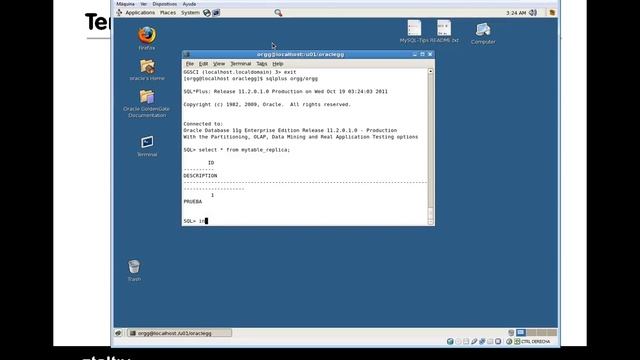This screenshot has width=640, height=360.
Task: Click the VirtualBox mouse integration status icon
Action: coord(509,342)
